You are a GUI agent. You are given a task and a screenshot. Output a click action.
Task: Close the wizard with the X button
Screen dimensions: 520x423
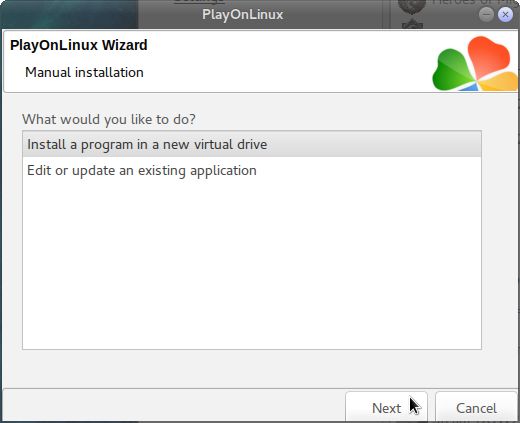pyautogui.click(x=505, y=15)
